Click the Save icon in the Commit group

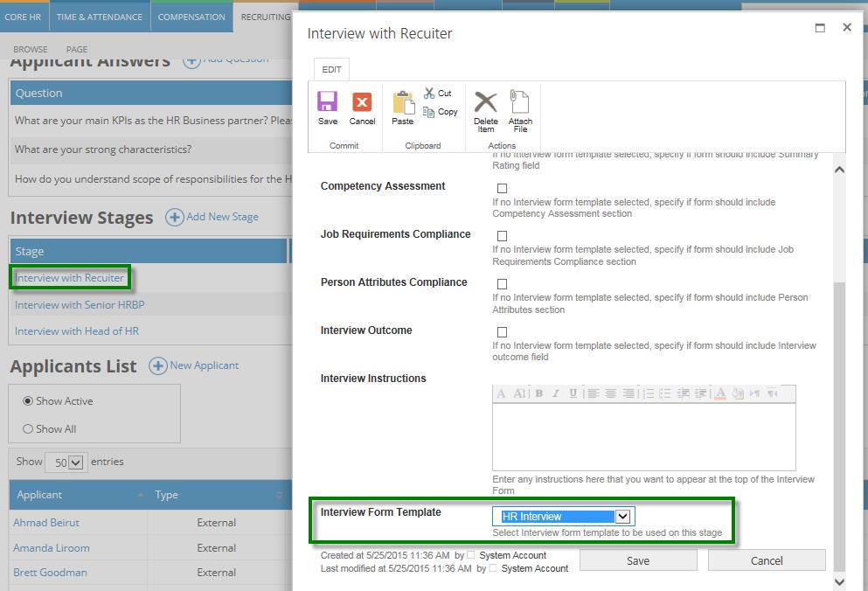coord(327,103)
